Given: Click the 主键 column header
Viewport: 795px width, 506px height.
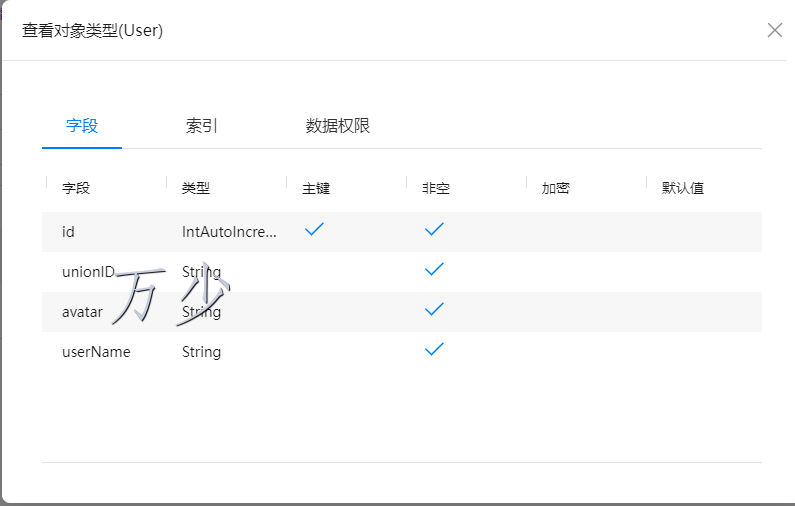Looking at the screenshot, I should tap(316, 189).
